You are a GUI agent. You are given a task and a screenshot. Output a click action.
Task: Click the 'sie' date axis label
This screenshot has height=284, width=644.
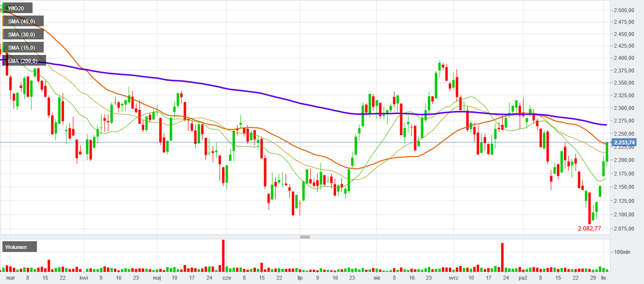click(x=377, y=278)
